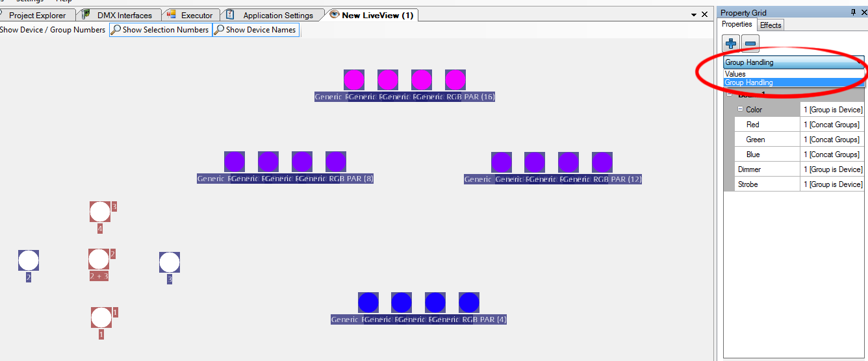Collapse the Color property node
868x361 pixels.
pyautogui.click(x=740, y=110)
